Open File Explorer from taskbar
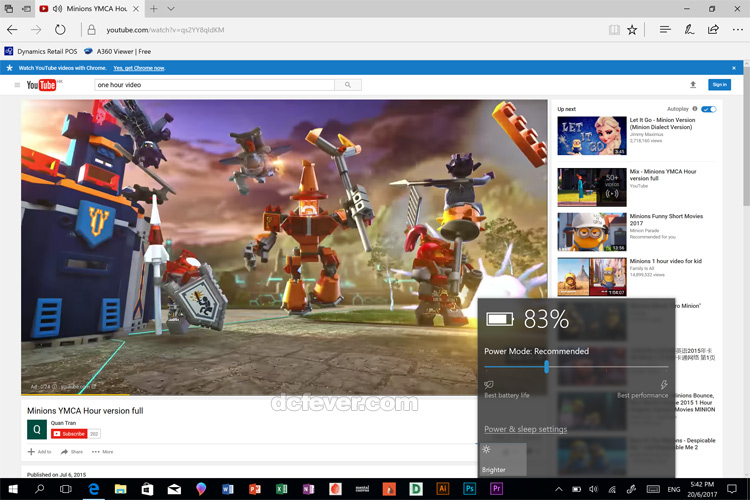This screenshot has height=500, width=750. 120,489
